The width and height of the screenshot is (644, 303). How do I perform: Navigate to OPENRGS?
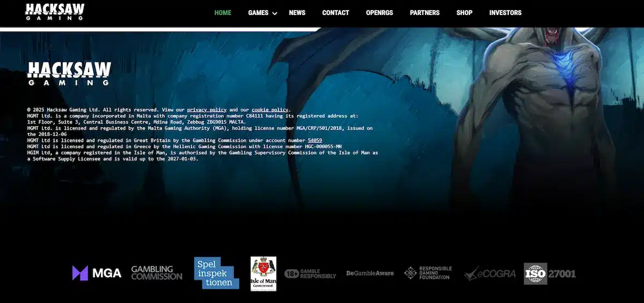coord(379,13)
